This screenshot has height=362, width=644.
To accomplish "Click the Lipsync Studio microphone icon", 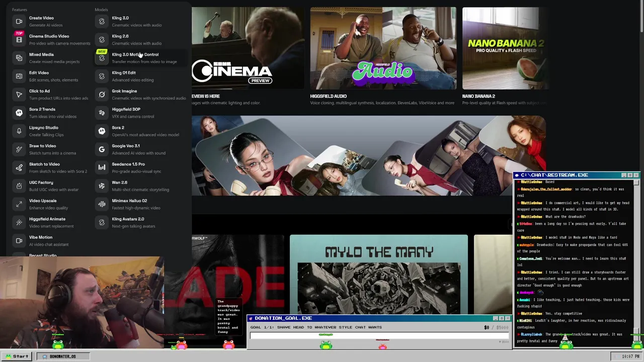I will 19,131.
